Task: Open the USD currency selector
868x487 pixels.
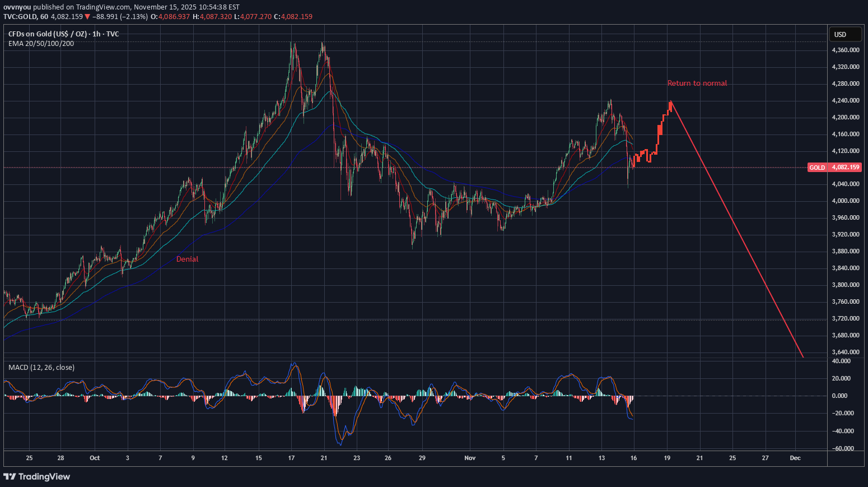Action: coord(844,35)
